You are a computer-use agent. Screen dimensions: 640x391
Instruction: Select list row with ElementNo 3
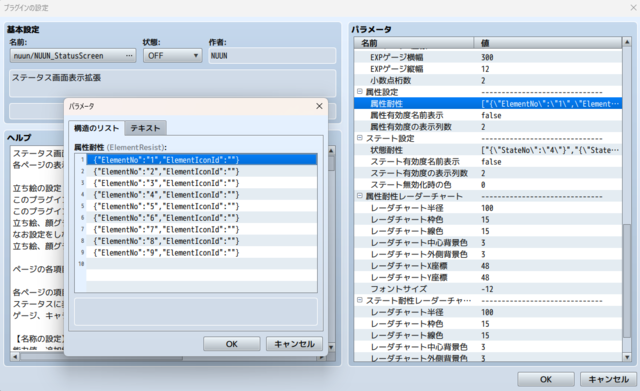click(202, 183)
